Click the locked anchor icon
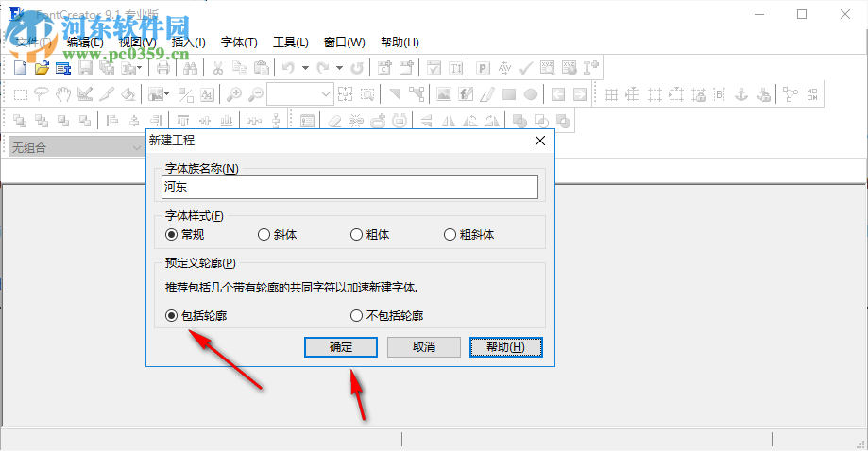The image size is (868, 451). [763, 94]
